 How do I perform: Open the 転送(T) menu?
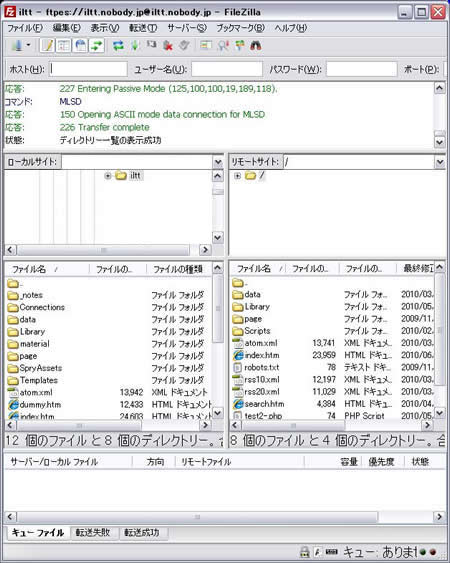(143, 28)
